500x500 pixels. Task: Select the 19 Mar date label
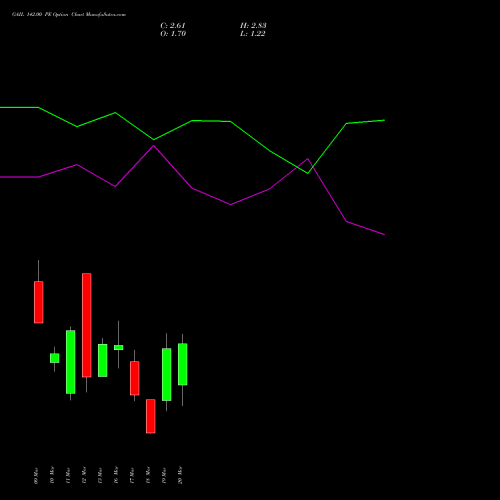click(x=164, y=476)
